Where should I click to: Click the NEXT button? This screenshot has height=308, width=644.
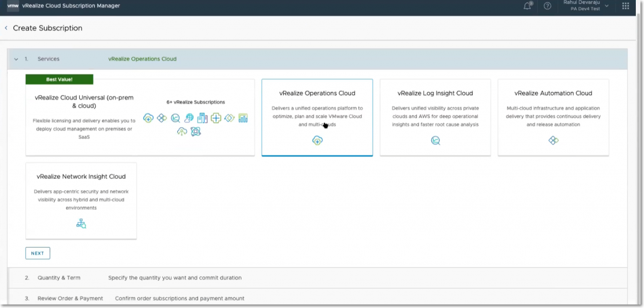pos(38,253)
